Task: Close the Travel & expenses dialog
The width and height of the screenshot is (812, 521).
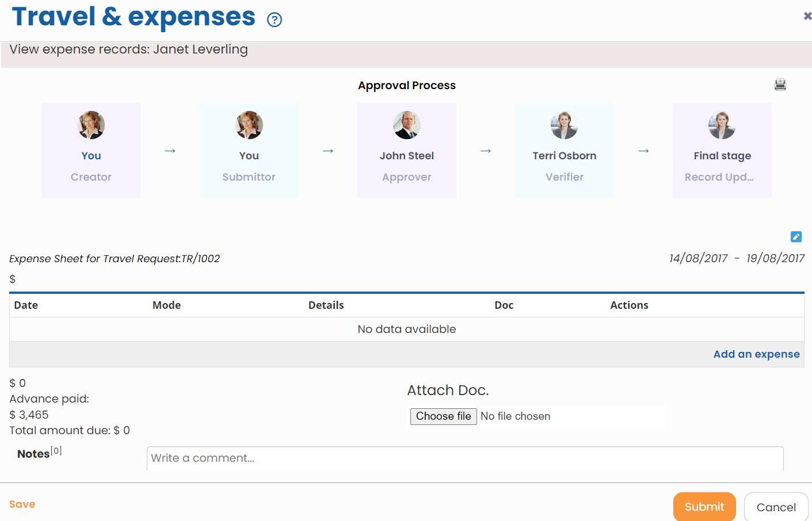Action: coord(807,16)
